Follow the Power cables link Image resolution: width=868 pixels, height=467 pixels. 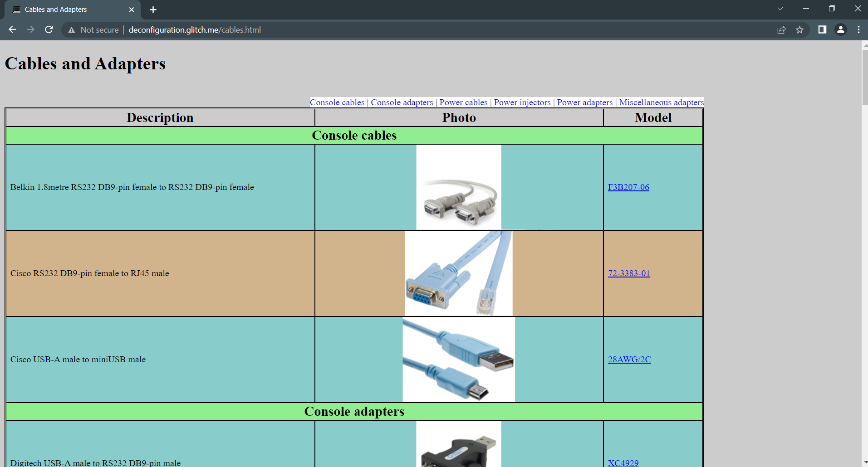pos(463,102)
